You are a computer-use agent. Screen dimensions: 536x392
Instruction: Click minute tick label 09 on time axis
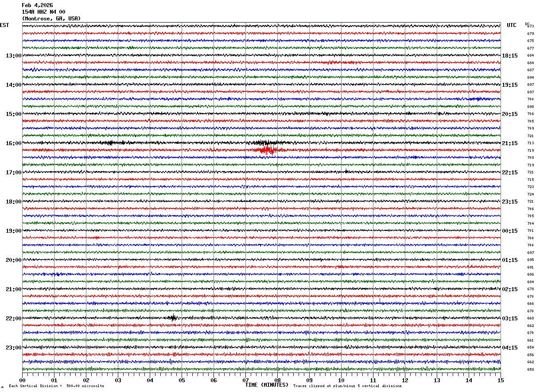(x=309, y=380)
